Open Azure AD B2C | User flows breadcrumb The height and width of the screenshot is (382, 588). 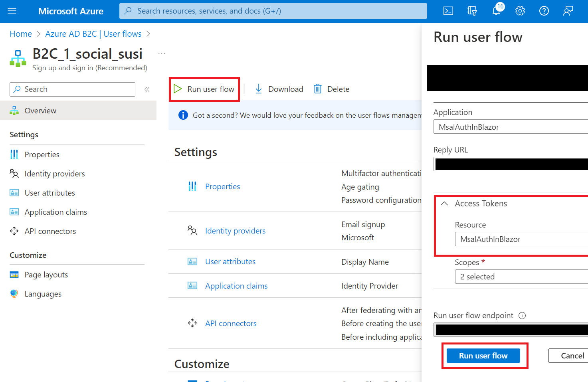(93, 34)
